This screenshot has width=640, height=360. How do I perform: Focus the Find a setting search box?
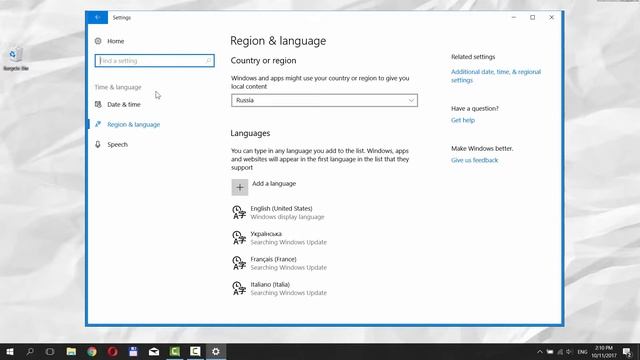pyautogui.click(x=155, y=61)
